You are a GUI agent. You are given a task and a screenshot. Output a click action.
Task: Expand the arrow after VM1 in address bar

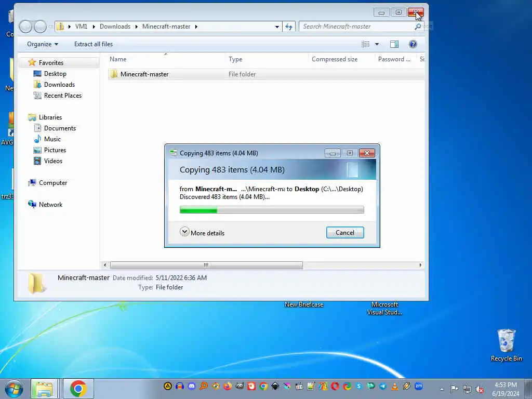[x=94, y=26]
